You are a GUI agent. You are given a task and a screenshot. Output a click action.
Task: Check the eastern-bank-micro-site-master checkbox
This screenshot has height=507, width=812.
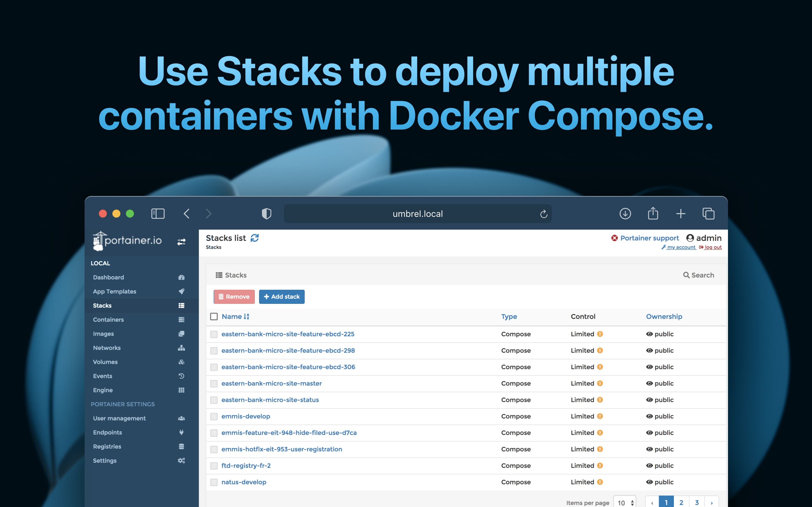[x=214, y=383]
